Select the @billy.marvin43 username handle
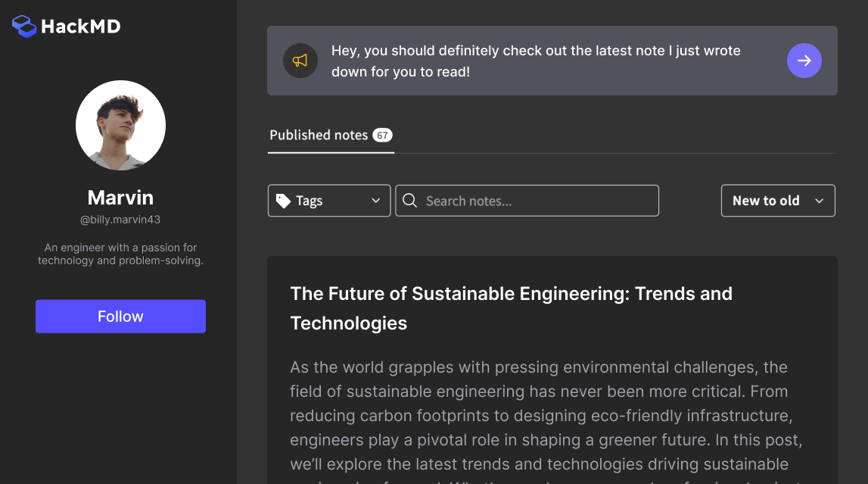The width and height of the screenshot is (868, 484). tap(120, 220)
